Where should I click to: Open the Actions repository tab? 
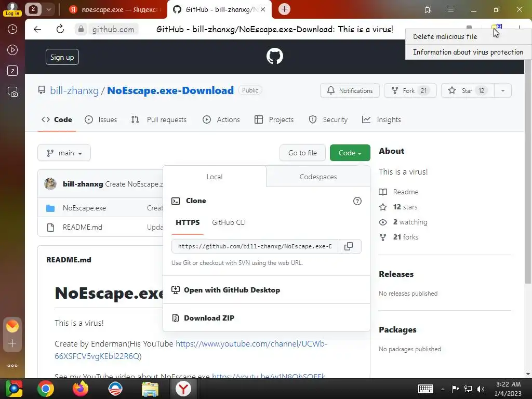point(221,120)
